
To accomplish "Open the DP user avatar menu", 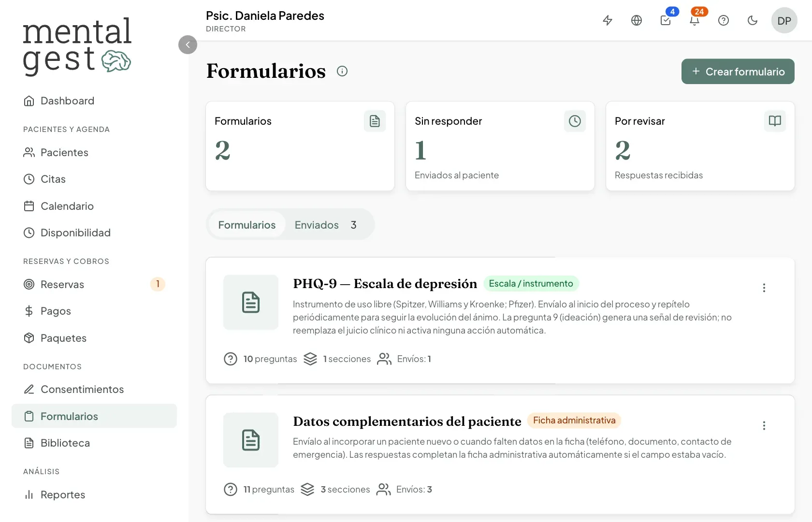I will 784,20.
